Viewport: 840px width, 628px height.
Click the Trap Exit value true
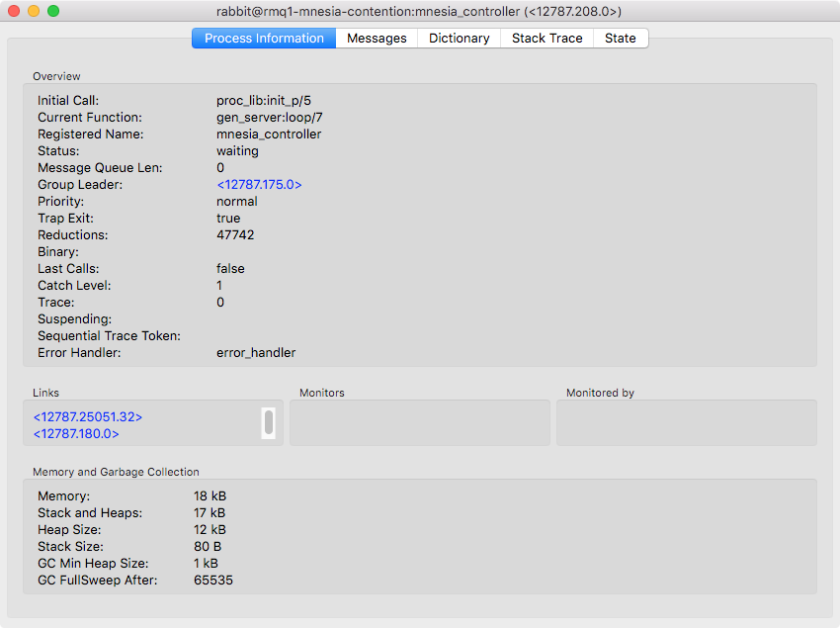228,218
